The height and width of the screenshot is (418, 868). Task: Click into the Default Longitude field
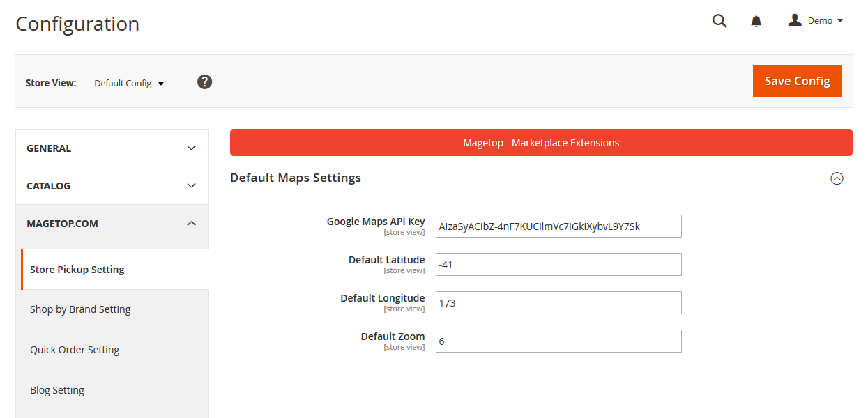[558, 303]
